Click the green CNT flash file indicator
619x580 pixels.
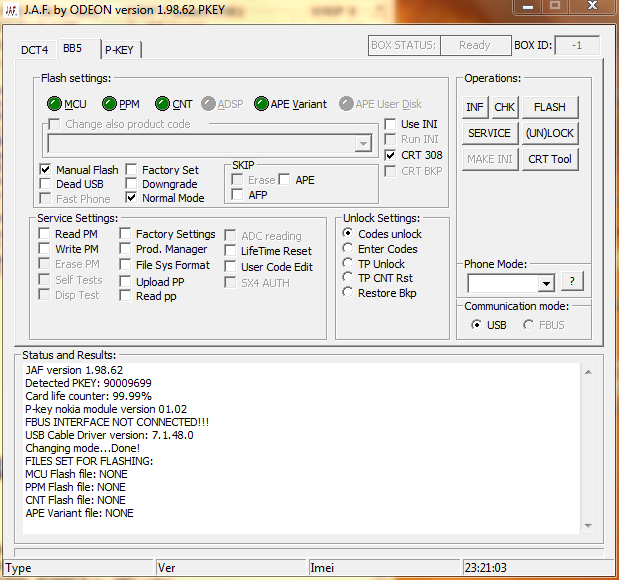click(x=162, y=104)
